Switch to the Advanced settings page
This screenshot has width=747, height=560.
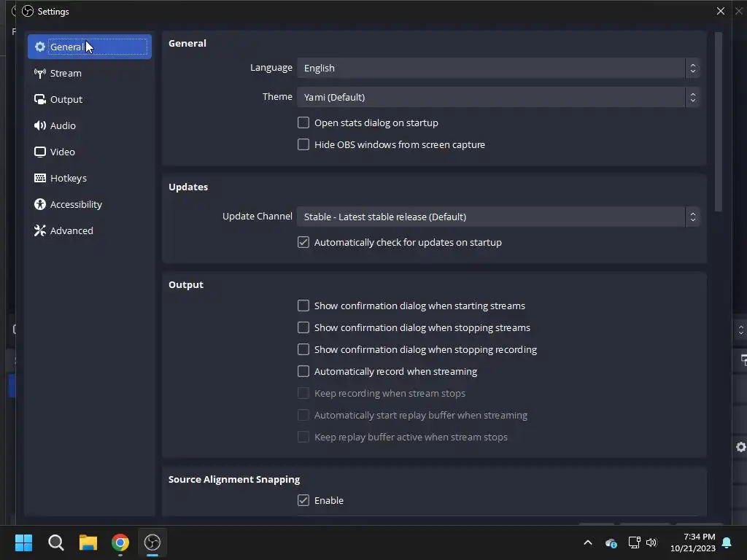click(90, 230)
